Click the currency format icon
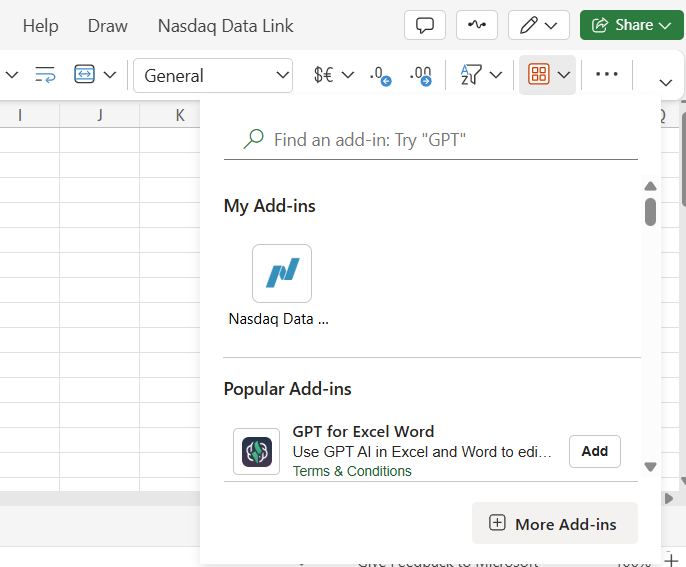 pyautogui.click(x=324, y=75)
